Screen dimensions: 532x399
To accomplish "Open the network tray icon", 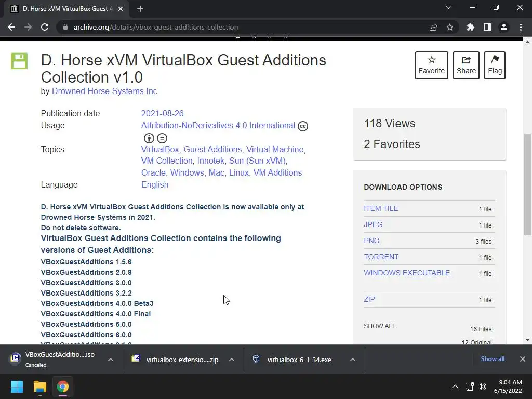I will click(470, 387).
